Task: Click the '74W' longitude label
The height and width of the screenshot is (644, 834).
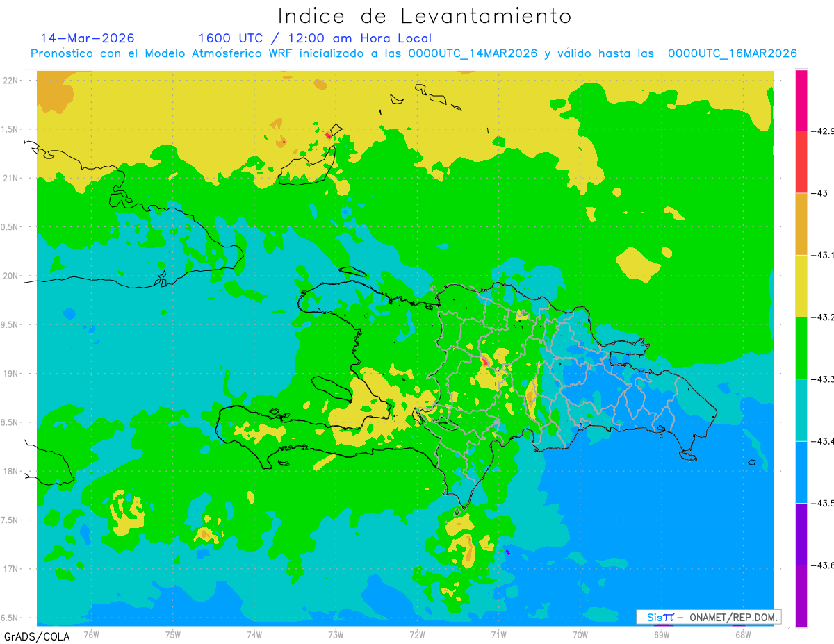Action: pos(254,634)
